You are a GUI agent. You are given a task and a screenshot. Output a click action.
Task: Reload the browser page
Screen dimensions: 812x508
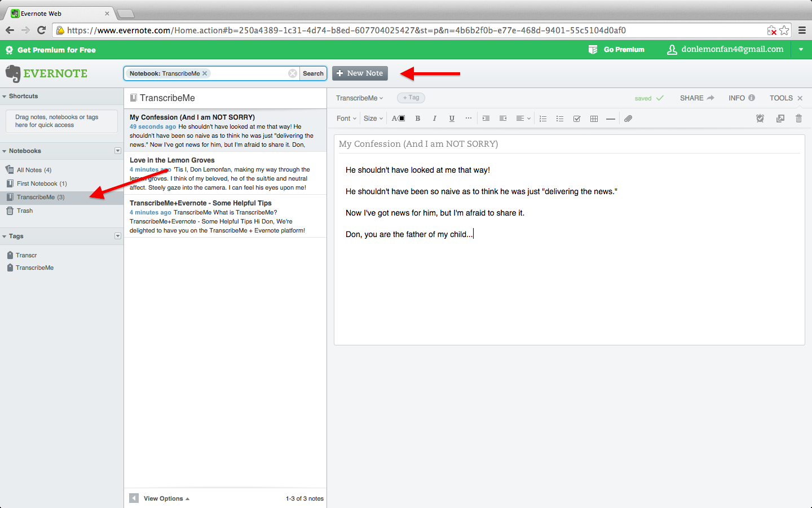coord(41,30)
